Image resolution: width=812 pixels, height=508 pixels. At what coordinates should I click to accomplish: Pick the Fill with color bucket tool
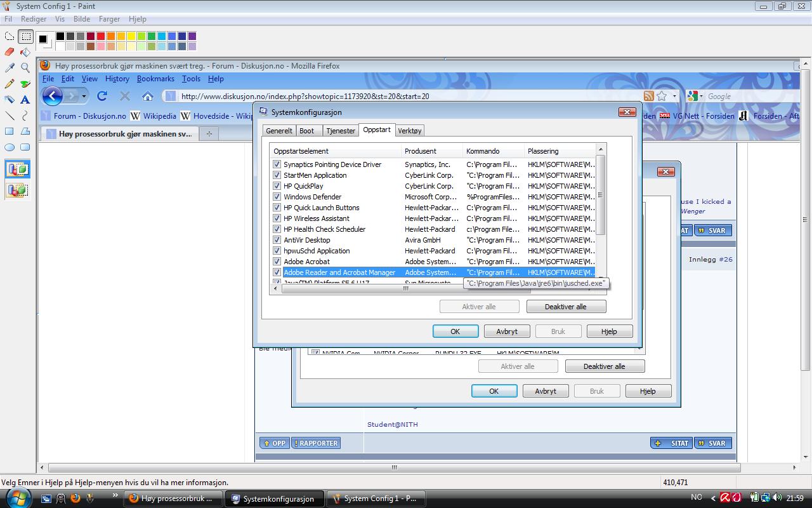coord(25,52)
